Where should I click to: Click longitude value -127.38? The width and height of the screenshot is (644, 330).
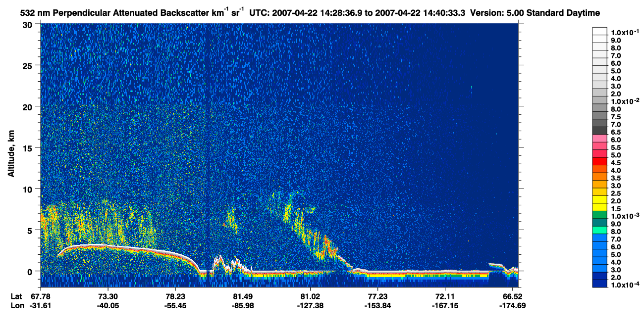[310, 305]
